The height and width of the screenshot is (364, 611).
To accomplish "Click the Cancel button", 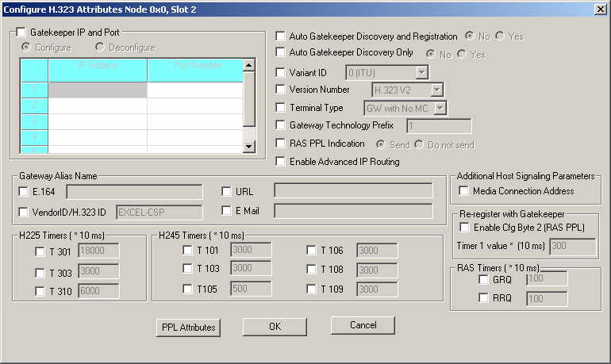I will (363, 325).
